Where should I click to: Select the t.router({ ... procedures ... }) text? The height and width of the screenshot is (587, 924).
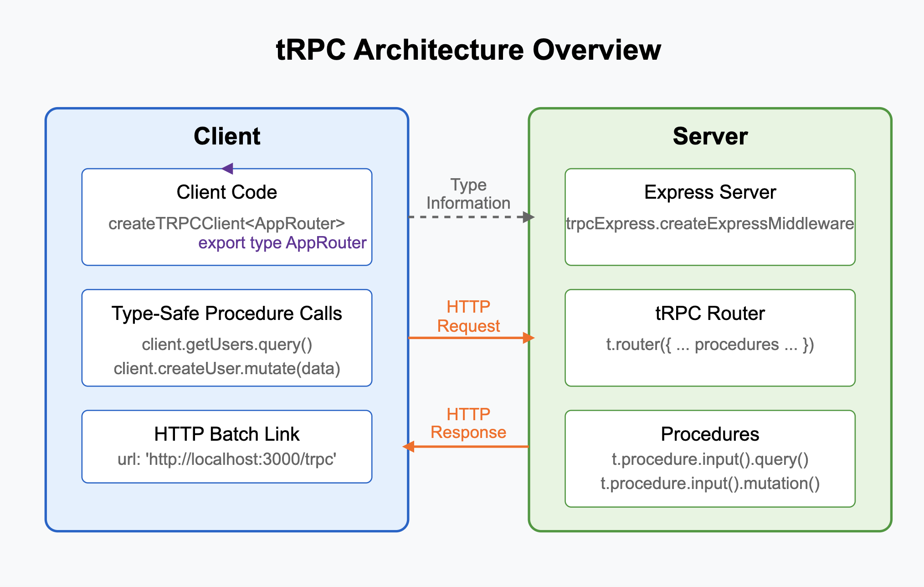[x=709, y=345]
